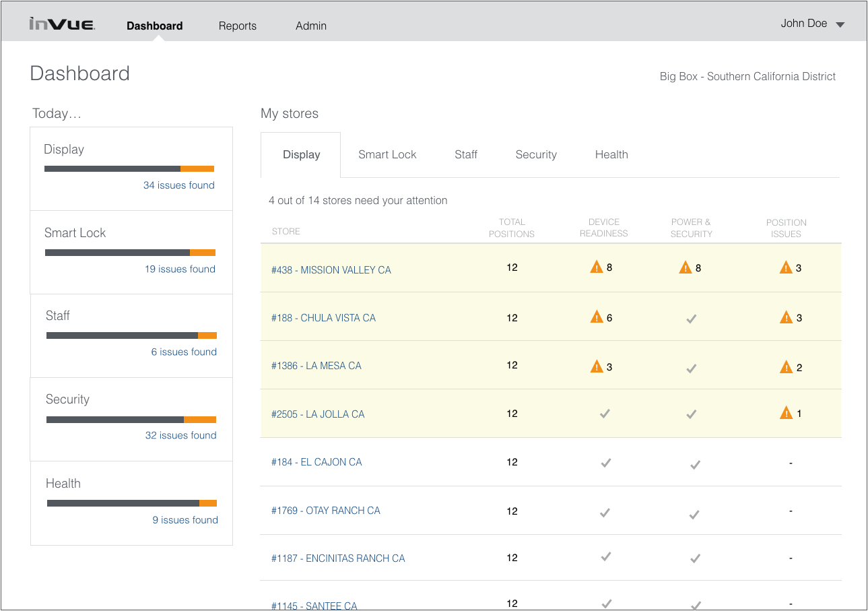868x611 pixels.
Task: Click Mission Valley device readiness warning icon
Action: click(x=597, y=267)
